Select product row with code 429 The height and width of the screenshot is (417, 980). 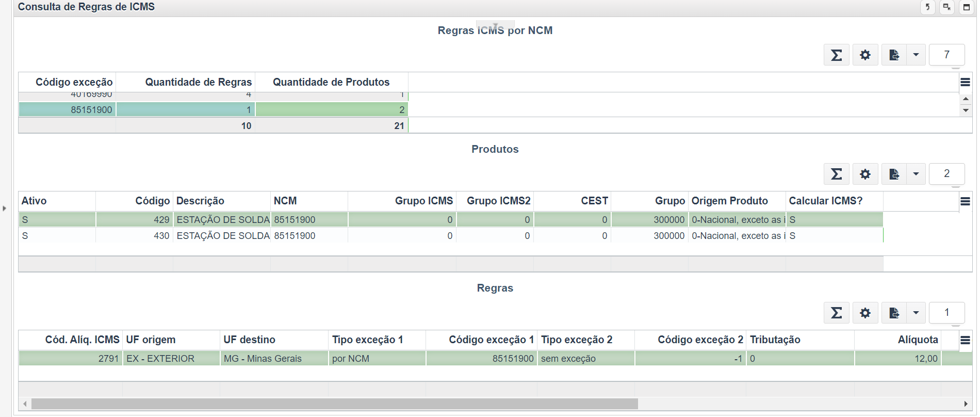451,220
